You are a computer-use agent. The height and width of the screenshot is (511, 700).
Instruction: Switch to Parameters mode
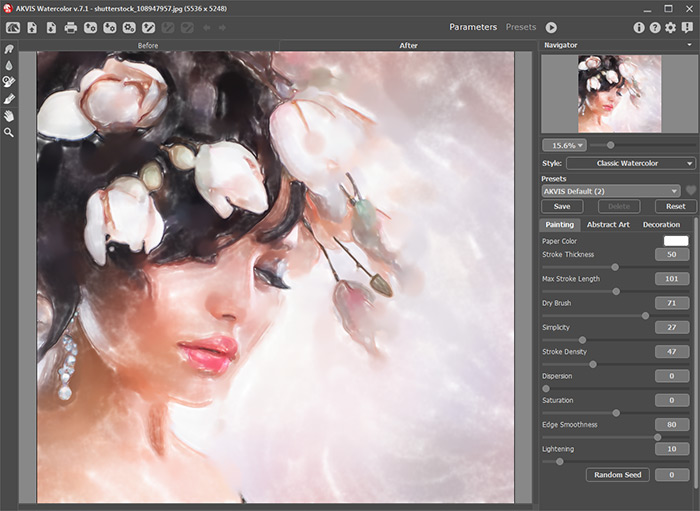(473, 27)
